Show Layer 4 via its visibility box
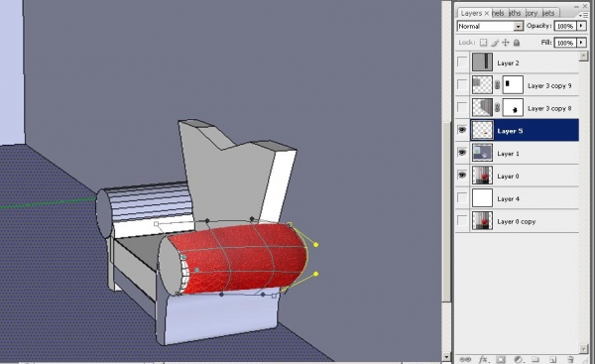The image size is (595, 364). (462, 197)
